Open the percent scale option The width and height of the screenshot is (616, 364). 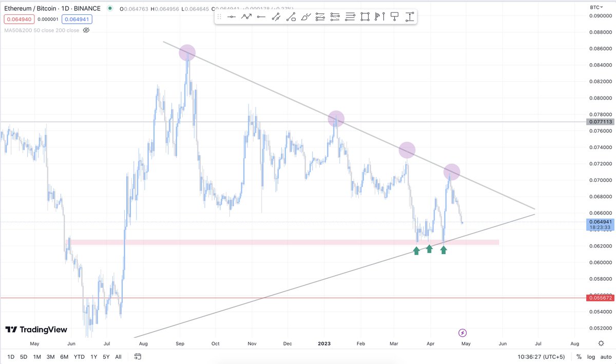point(579,356)
